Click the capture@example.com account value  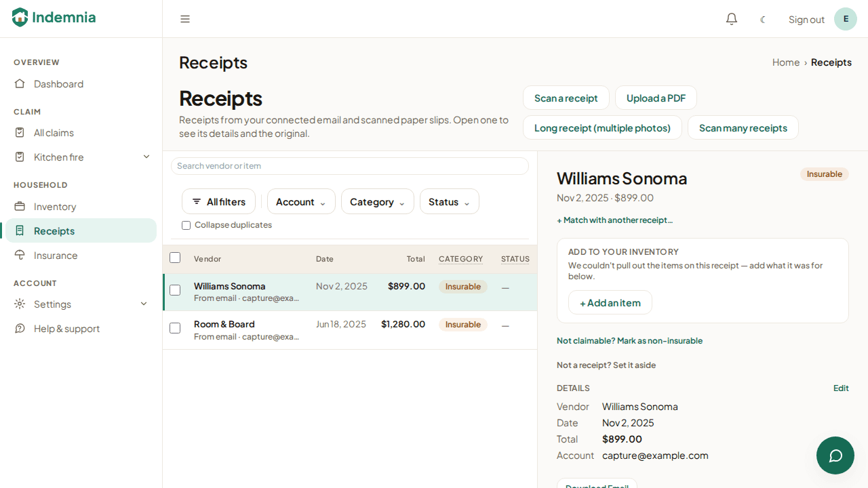(655, 455)
